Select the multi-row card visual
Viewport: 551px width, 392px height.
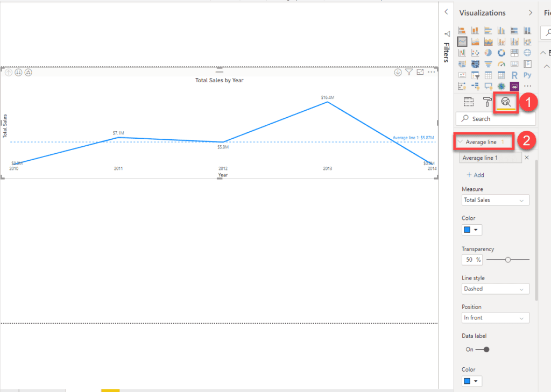click(527, 64)
